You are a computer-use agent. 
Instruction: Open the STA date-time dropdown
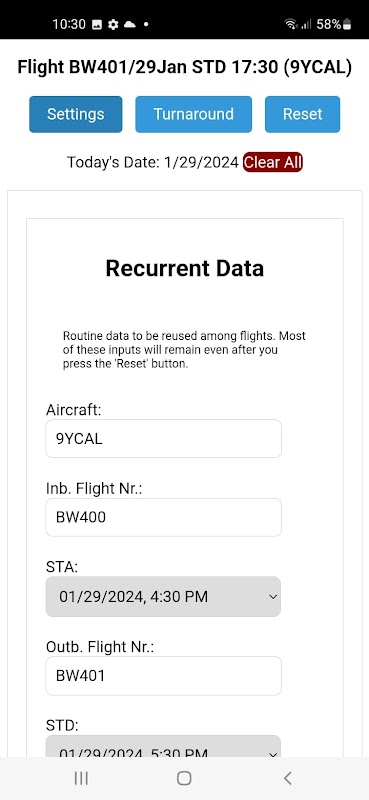tap(163, 596)
